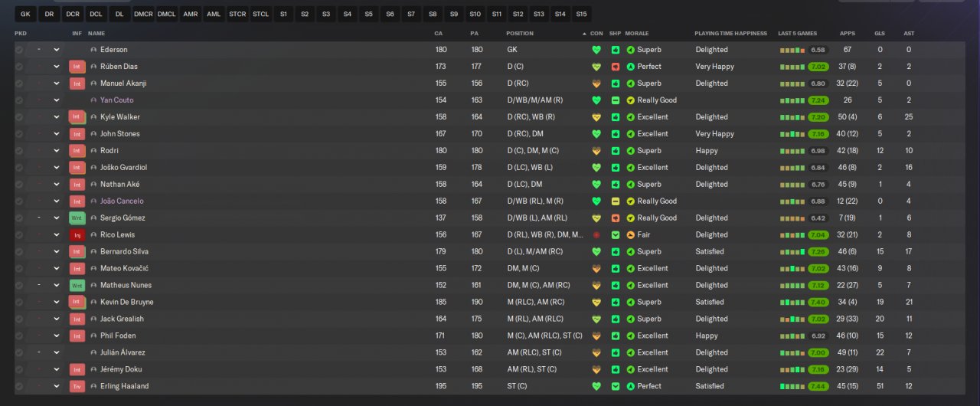Sort the table by the PA column
Screen dimensions: 980x406
474,34
